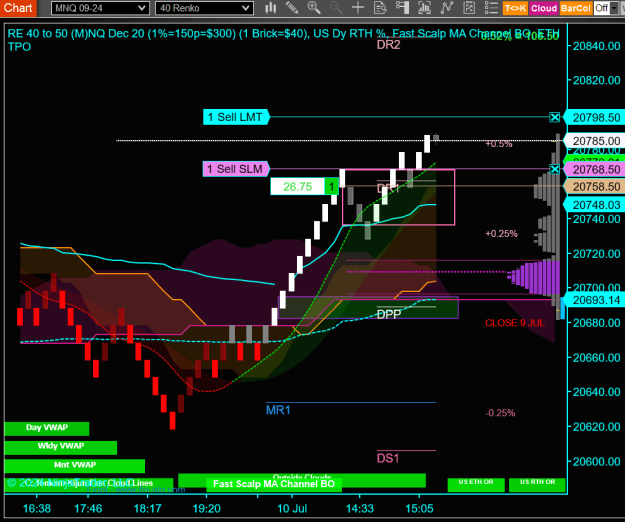
Task: Click the 20693.14 cyan price marker
Action: (x=594, y=300)
